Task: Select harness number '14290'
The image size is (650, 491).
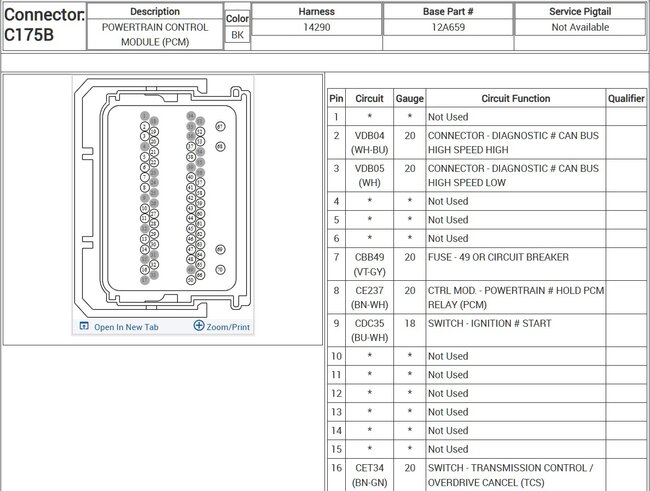Action: pyautogui.click(x=317, y=27)
